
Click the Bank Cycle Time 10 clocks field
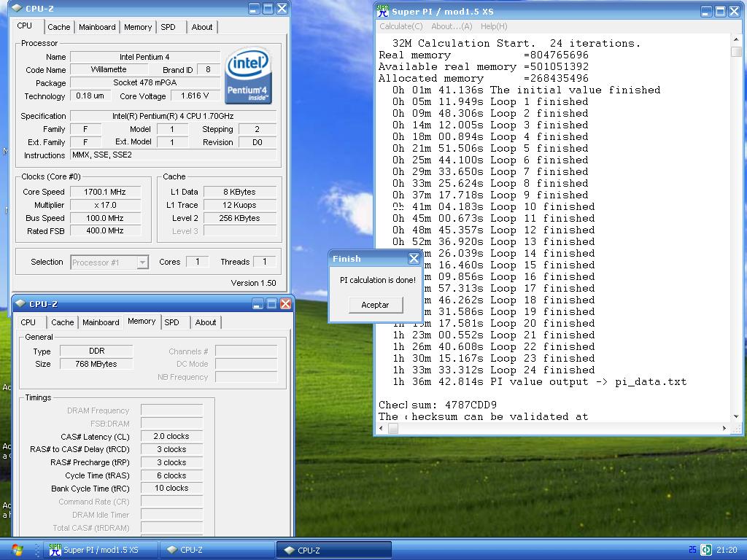[x=171, y=488]
